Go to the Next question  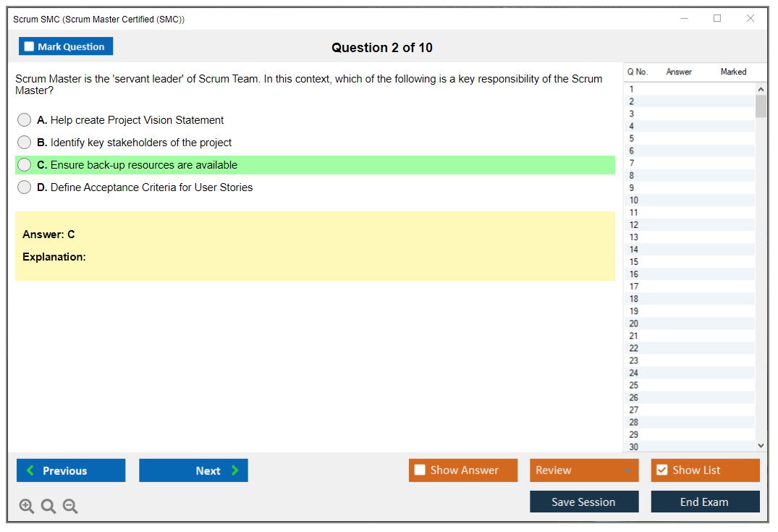(x=193, y=470)
